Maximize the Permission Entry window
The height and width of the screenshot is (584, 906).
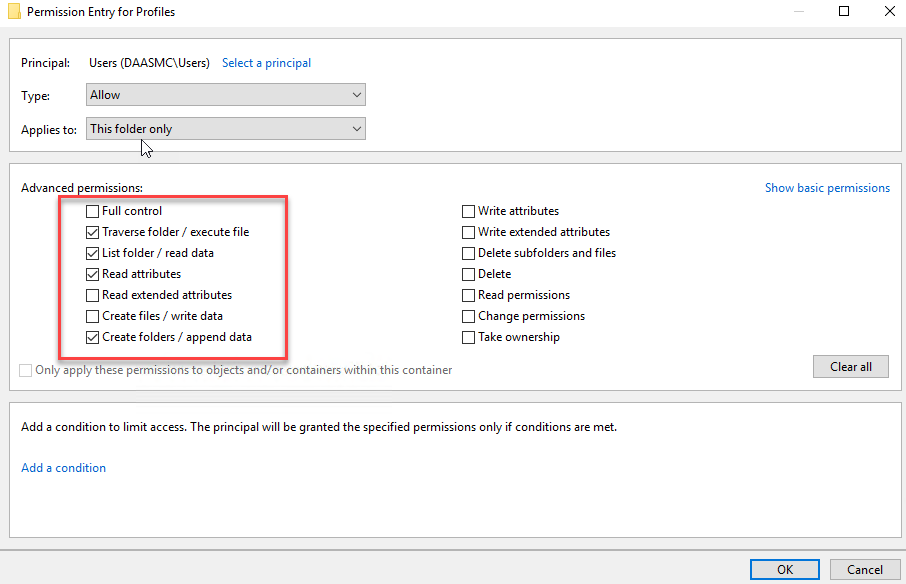point(843,12)
